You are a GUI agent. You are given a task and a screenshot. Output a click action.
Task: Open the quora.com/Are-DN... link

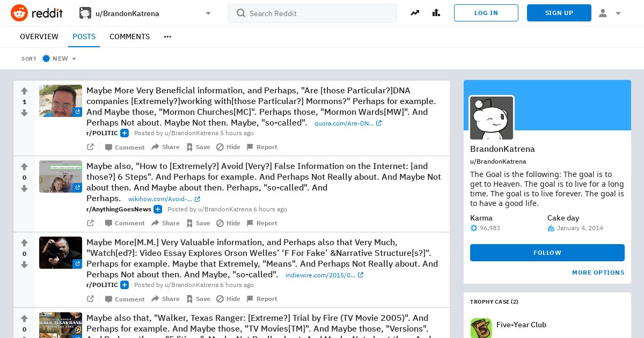coord(348,123)
